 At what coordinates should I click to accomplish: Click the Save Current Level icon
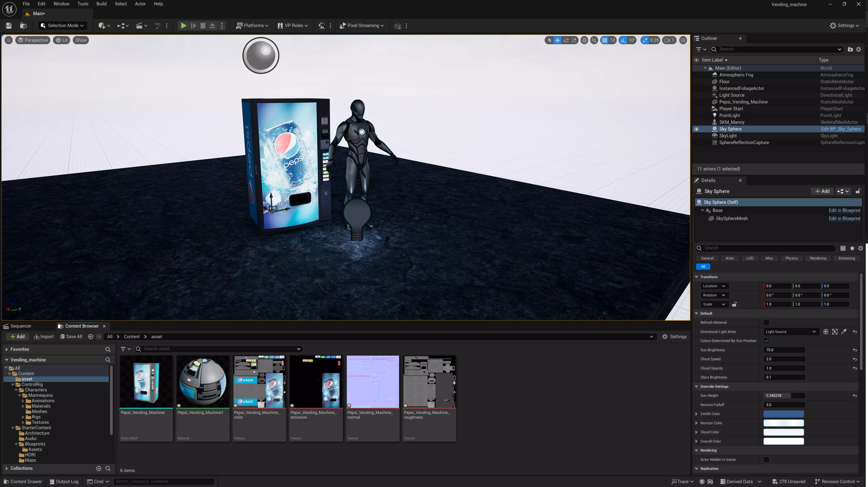pyautogui.click(x=9, y=26)
